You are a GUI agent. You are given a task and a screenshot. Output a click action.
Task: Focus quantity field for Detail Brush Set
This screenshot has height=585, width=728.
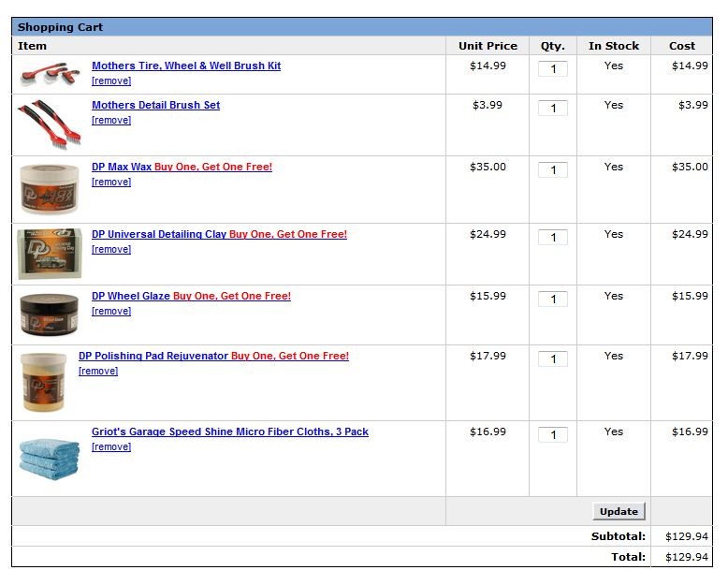pyautogui.click(x=552, y=109)
